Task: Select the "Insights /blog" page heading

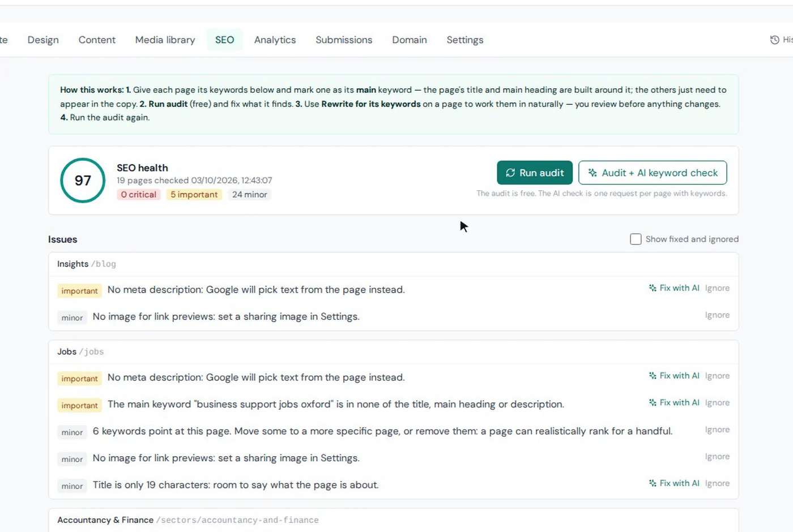Action: pyautogui.click(x=87, y=264)
